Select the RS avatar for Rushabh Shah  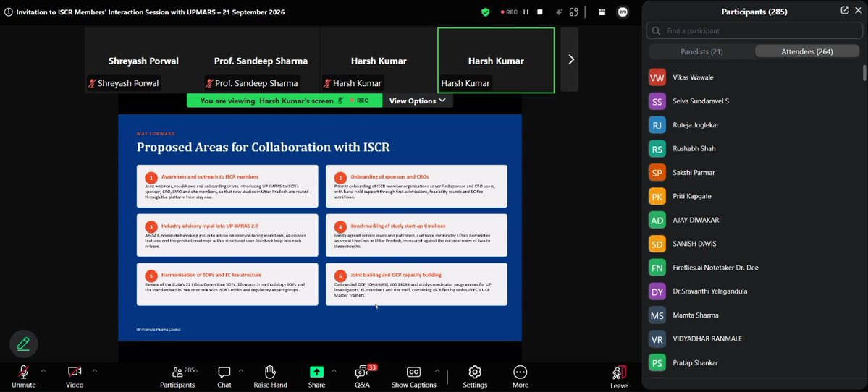[657, 149]
